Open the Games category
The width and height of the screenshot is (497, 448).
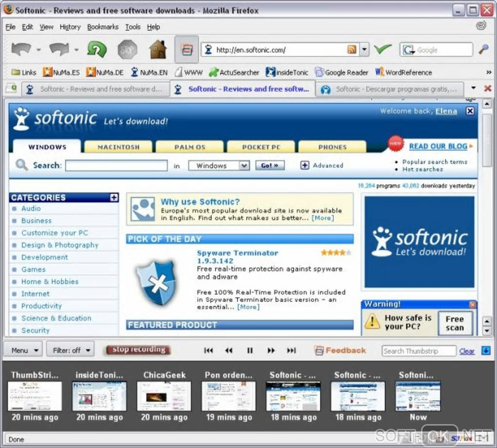33,270
